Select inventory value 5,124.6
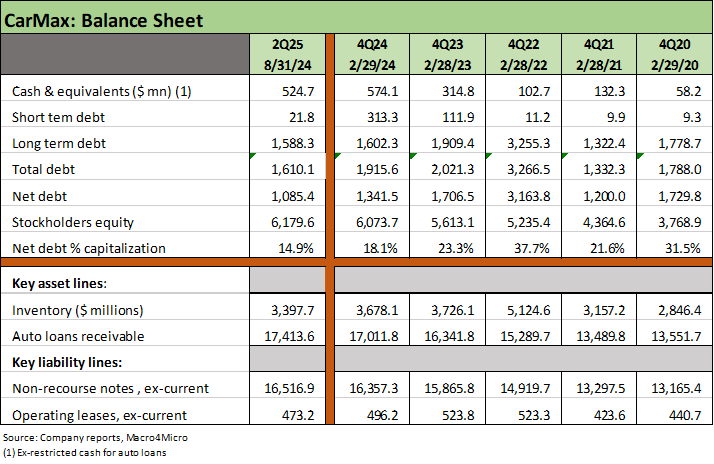Screen dimensions: 714x464 pyautogui.click(x=529, y=310)
